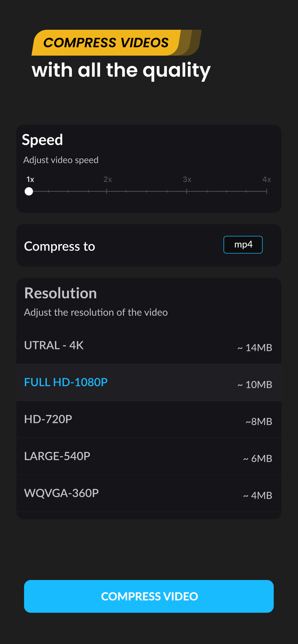Click the speed slider white handle
The width and height of the screenshot is (298, 644).
(29, 191)
